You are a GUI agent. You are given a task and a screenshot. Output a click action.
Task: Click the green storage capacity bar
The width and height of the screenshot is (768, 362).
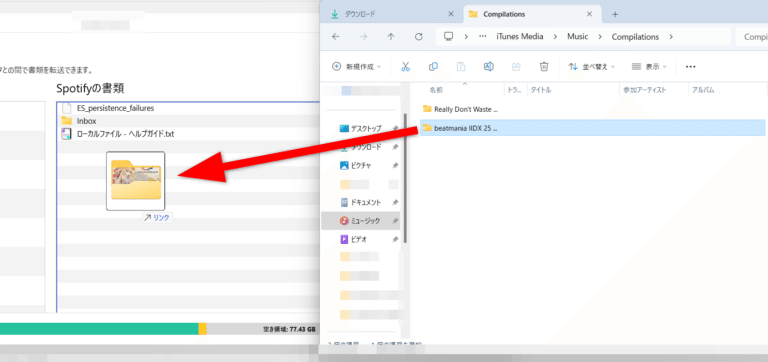(99, 329)
